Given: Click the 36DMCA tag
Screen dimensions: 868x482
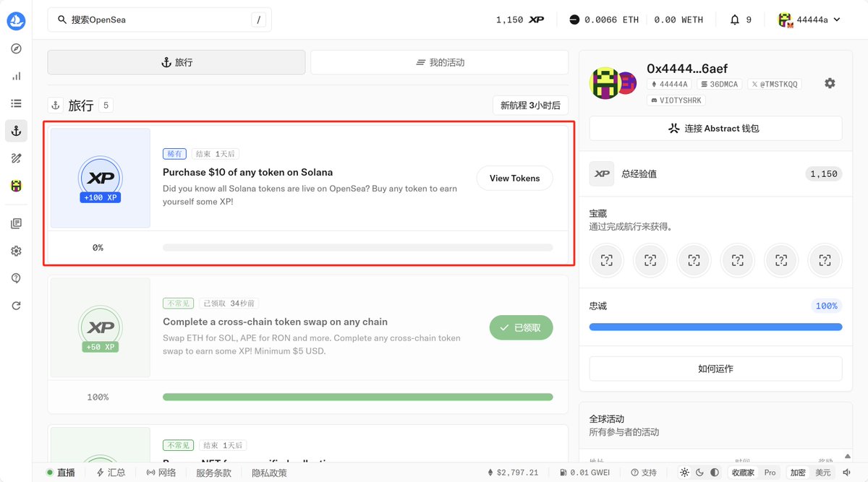Looking at the screenshot, I should (720, 85).
